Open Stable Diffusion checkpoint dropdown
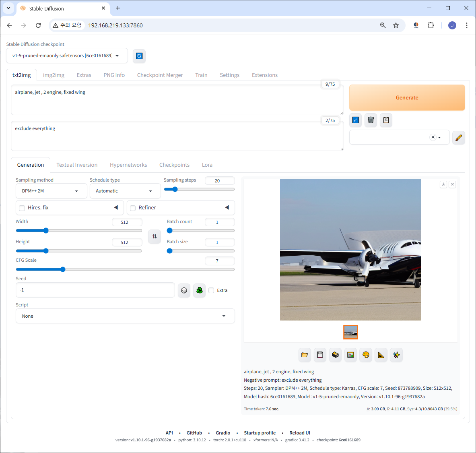This screenshot has height=453, width=476. [67, 56]
